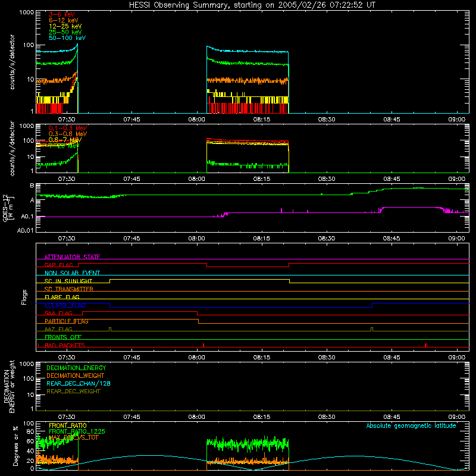Click the ATTENUATOR_STATE flag label
The image size is (476, 476).
click(72, 257)
